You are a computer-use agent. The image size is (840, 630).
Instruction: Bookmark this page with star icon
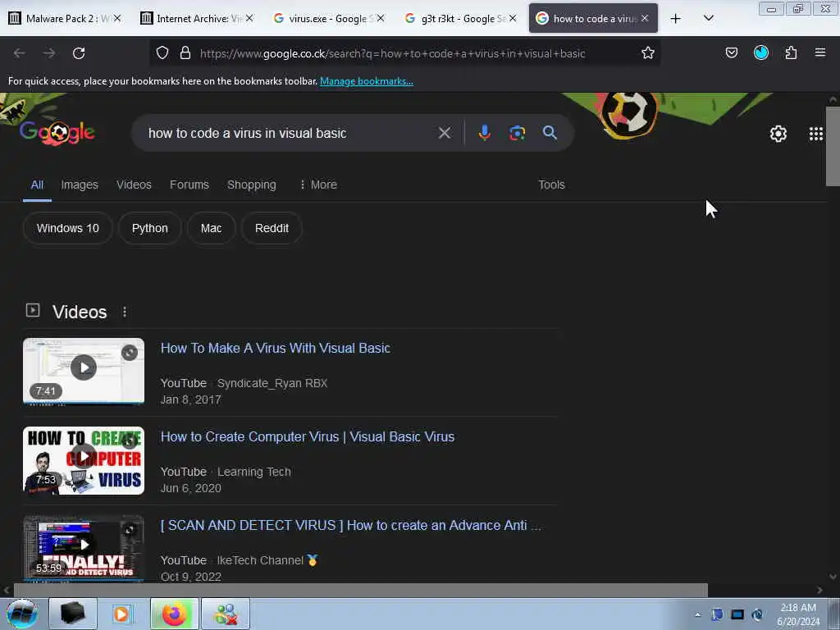(648, 52)
